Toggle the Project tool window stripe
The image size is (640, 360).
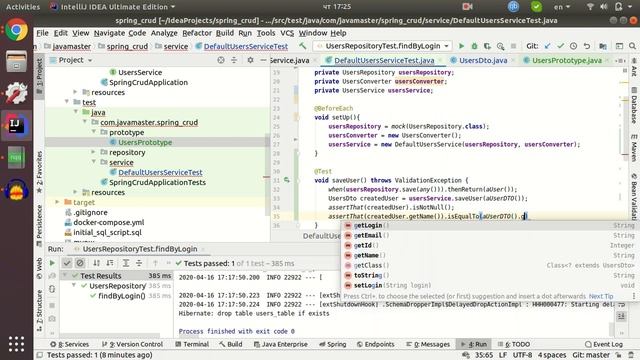39,76
